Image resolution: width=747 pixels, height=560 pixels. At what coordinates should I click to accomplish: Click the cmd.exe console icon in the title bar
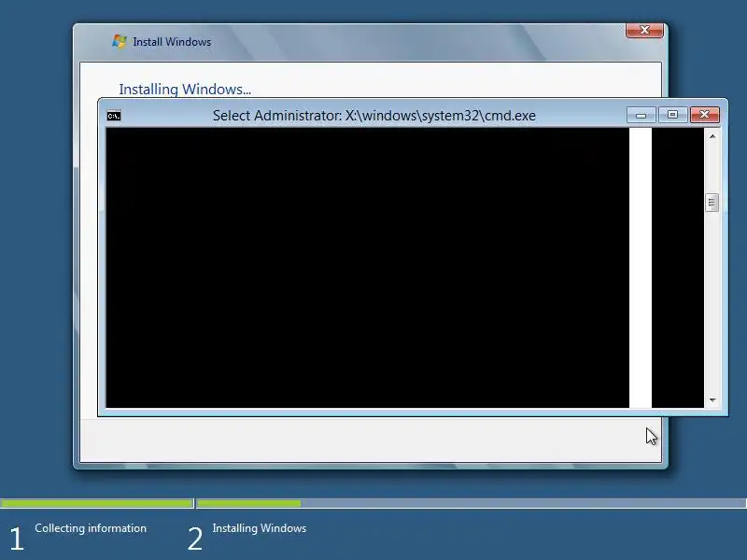(114, 116)
